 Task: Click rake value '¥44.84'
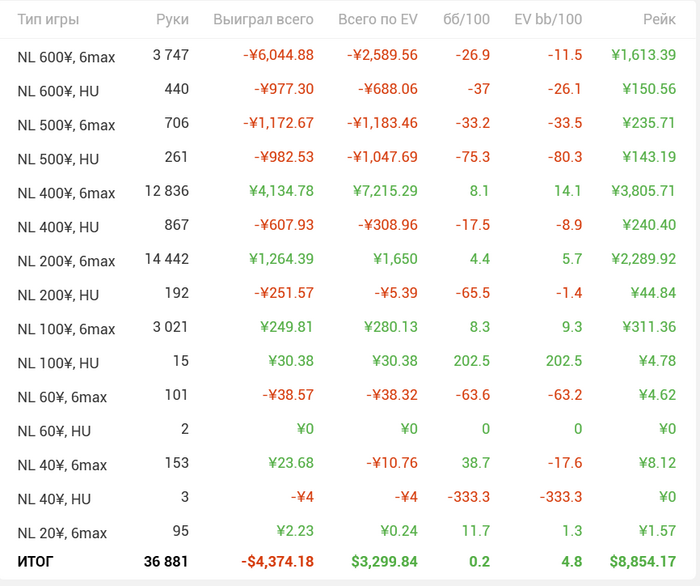pos(654,293)
